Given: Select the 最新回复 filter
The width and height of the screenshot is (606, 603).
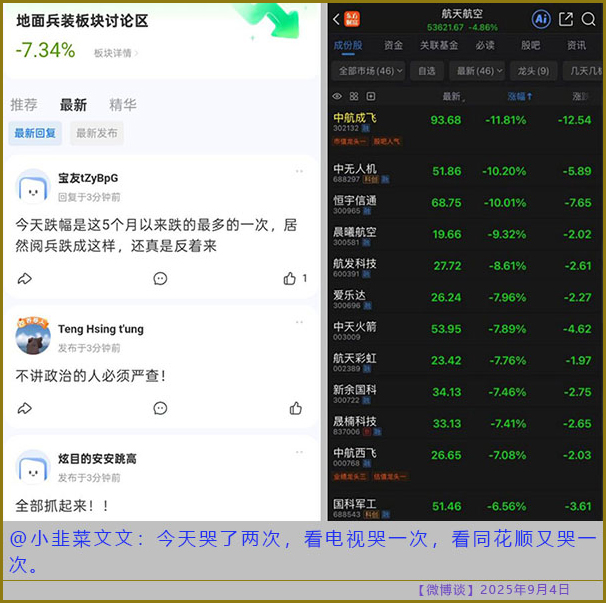Looking at the screenshot, I should (35, 133).
